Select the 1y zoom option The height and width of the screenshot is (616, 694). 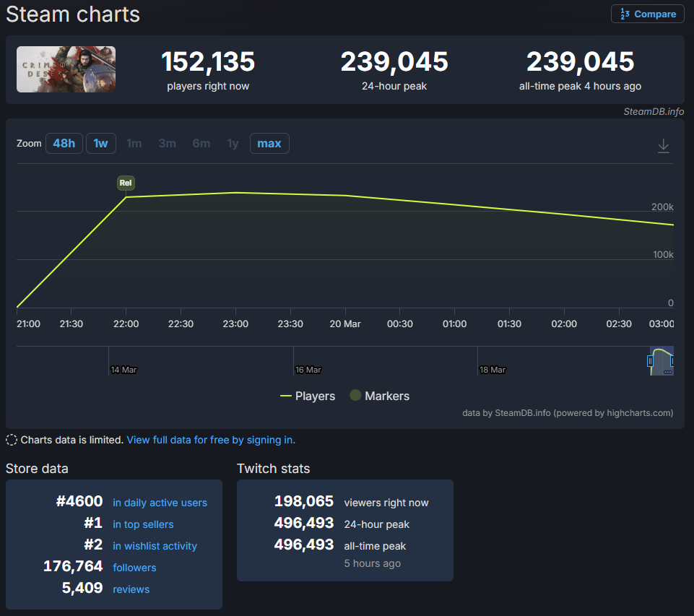[233, 144]
